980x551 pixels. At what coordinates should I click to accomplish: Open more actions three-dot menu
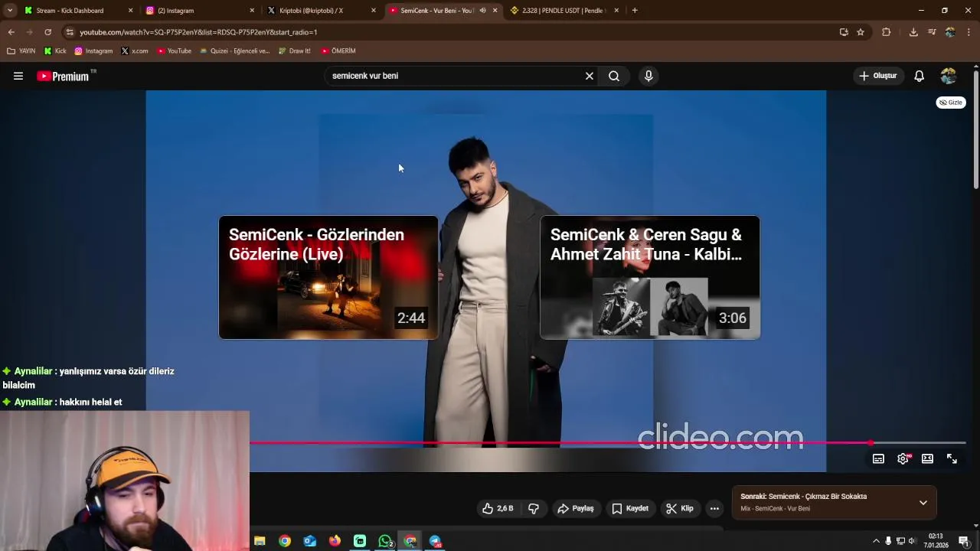pyautogui.click(x=714, y=508)
